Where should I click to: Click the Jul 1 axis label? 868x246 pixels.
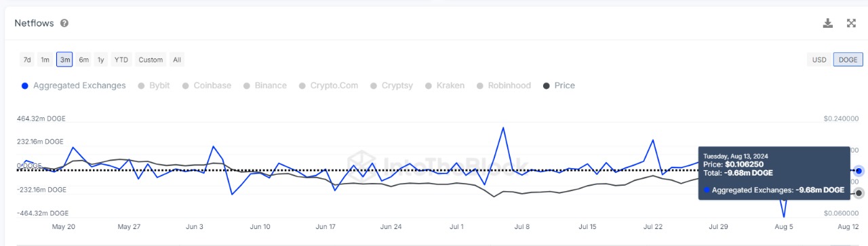coord(456,227)
